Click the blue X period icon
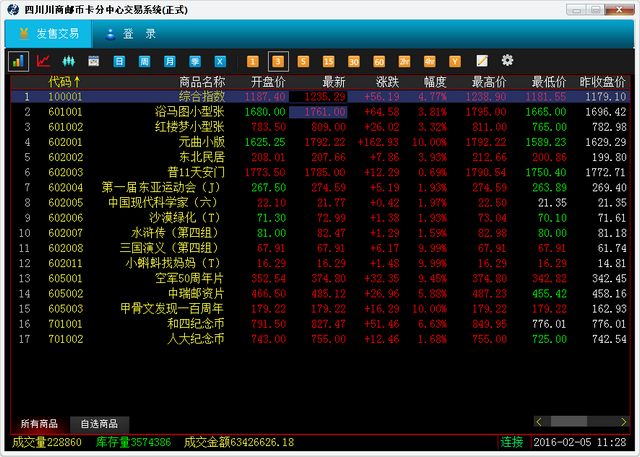The width and height of the screenshot is (640, 457). coord(220,62)
